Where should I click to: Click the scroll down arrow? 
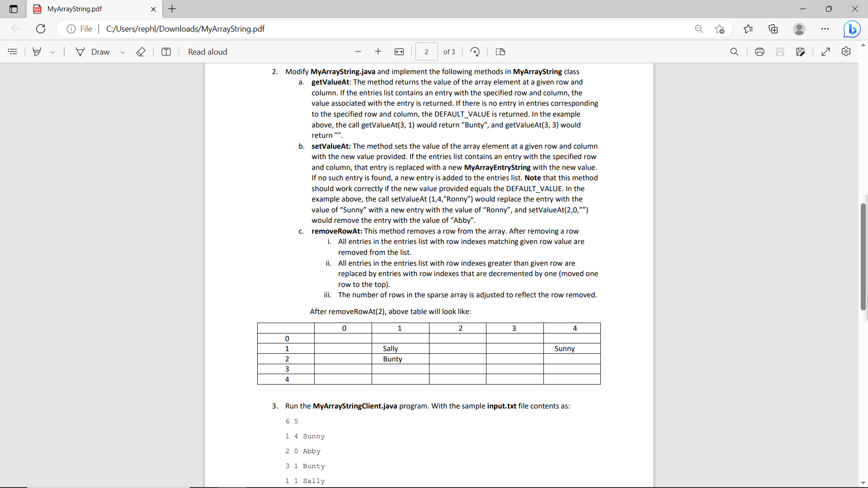pyautogui.click(x=863, y=483)
